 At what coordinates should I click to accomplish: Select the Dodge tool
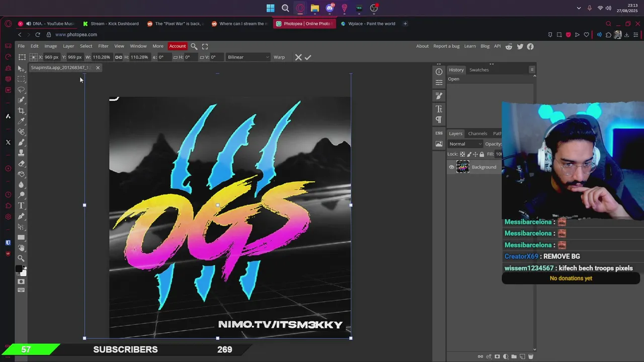coord(21,195)
